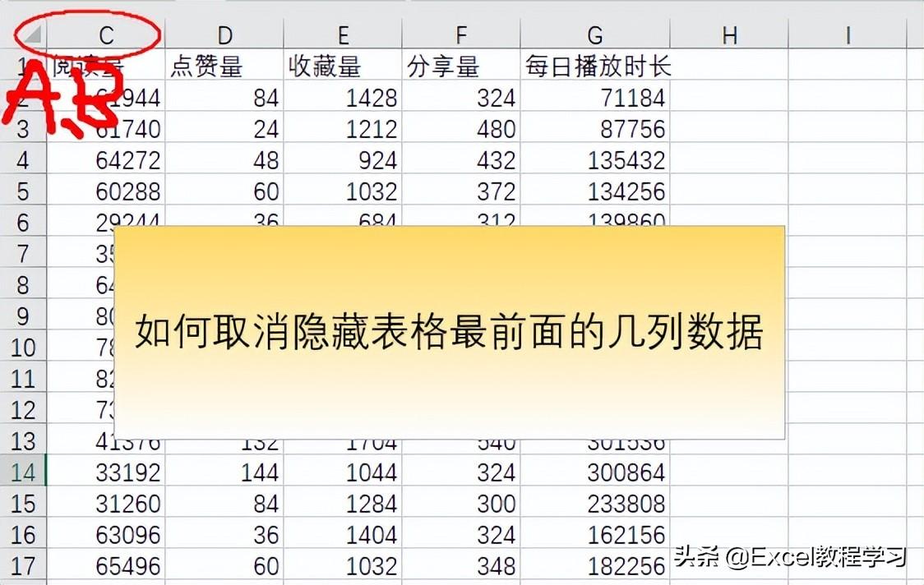
Task: Select cell with value 233808
Action: point(595,503)
